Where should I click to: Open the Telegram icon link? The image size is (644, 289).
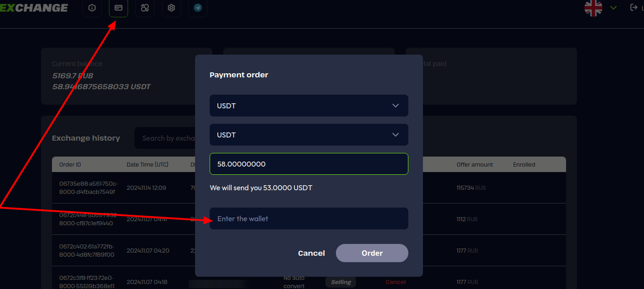click(x=198, y=8)
